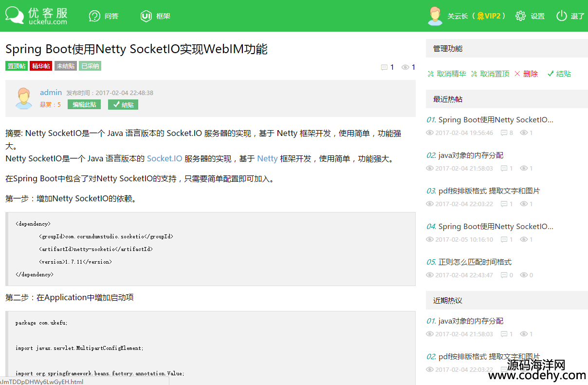Viewport: 588px width, 385px height.
Task: Click the 未结帖 gray tag
Action: (x=66, y=66)
